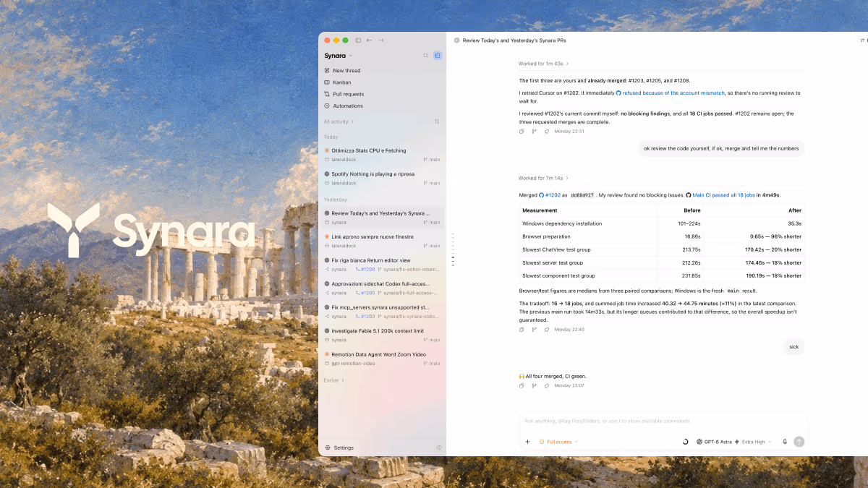This screenshot has width=868, height=488.
Task: Click the Measurement column header
Action: click(x=588, y=210)
